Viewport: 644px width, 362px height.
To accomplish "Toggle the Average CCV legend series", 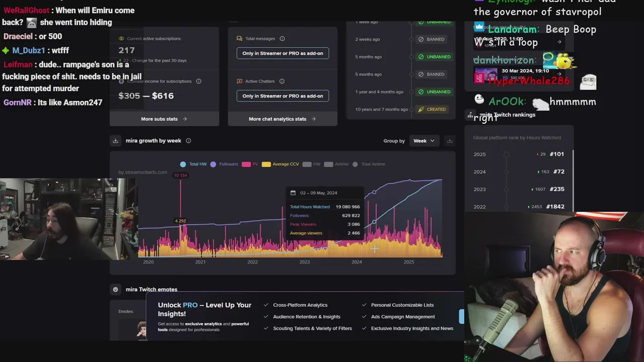I will (280, 164).
